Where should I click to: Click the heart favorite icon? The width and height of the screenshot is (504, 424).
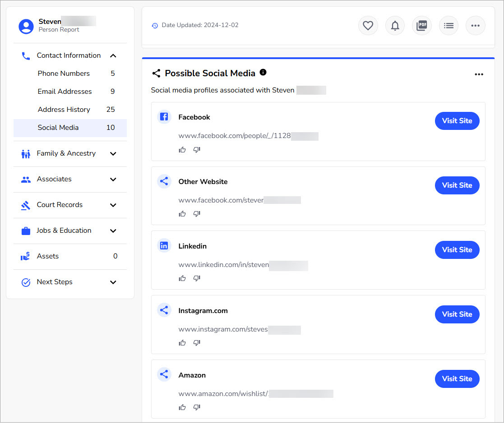pyautogui.click(x=368, y=26)
